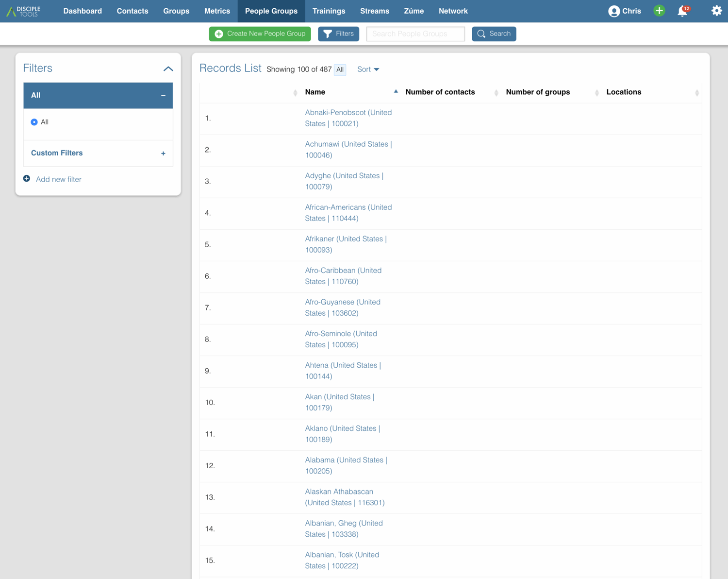Click the Disciple Tools logo
This screenshot has width=728, height=579.
point(23,11)
